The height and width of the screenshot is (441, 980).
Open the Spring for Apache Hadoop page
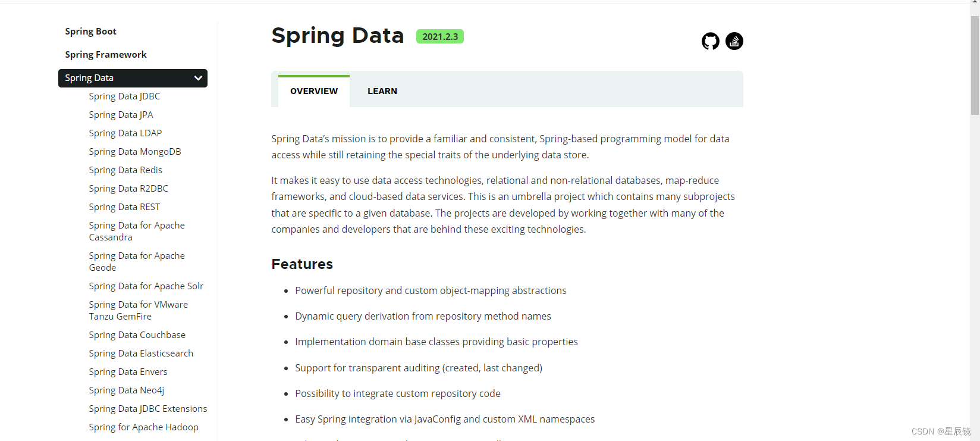143,427
